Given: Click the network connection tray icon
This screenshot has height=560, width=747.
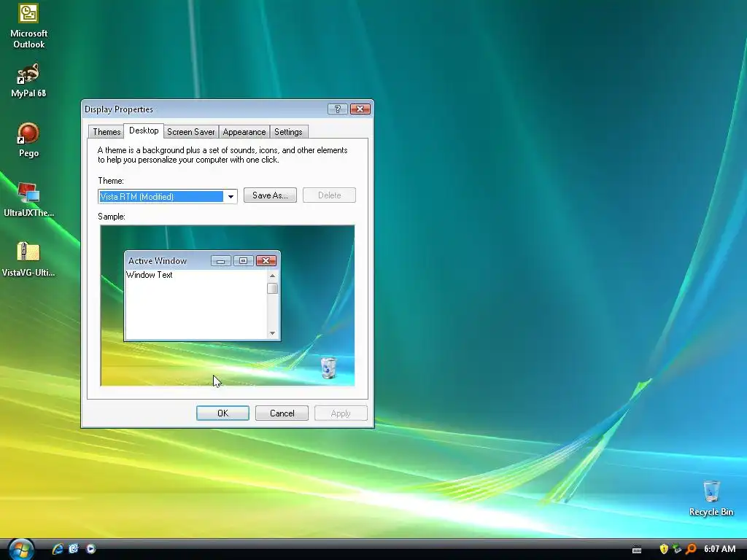Looking at the screenshot, I should click(x=677, y=549).
